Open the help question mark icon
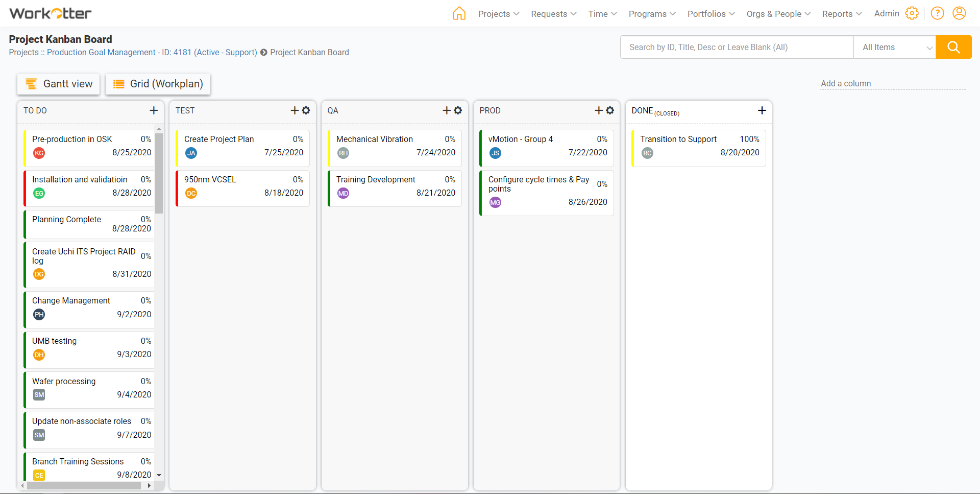This screenshot has width=980, height=494. pyautogui.click(x=937, y=13)
